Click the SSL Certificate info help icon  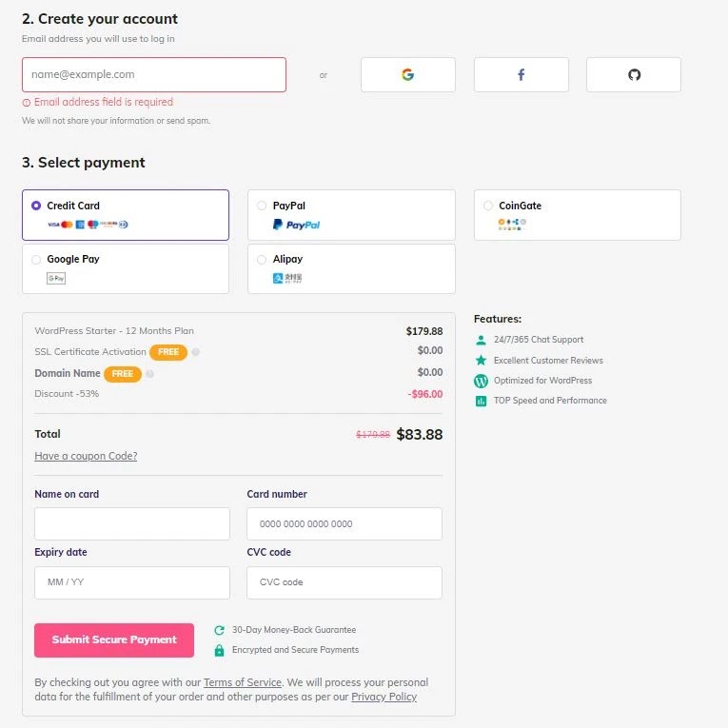point(196,352)
